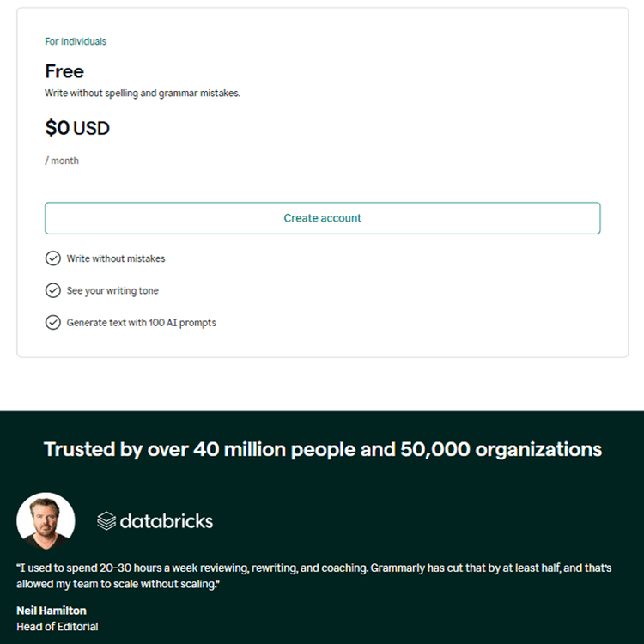The width and height of the screenshot is (644, 644).
Task: Click the Neil Hamilton name text
Action: click(52, 611)
